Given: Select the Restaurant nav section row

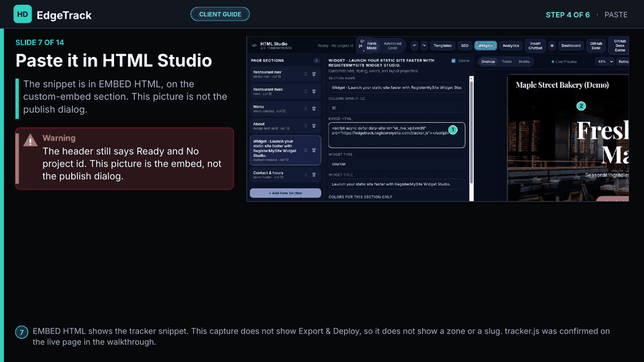Looking at the screenshot, I should point(286,74).
